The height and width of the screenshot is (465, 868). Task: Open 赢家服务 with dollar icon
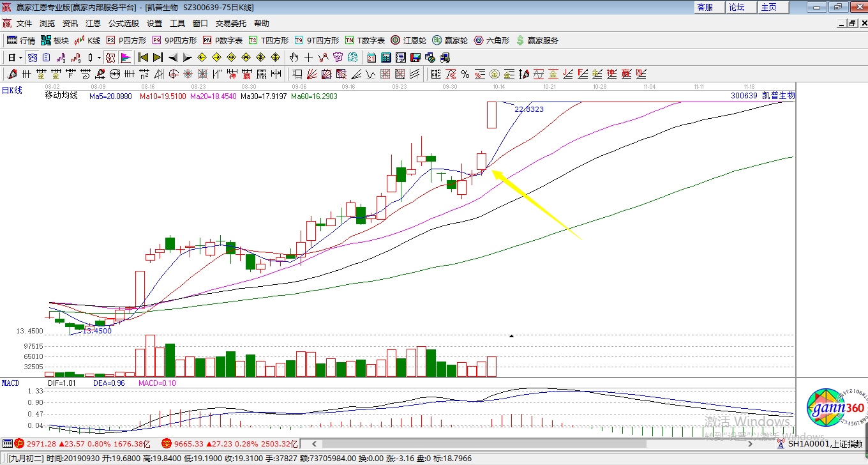[537, 40]
